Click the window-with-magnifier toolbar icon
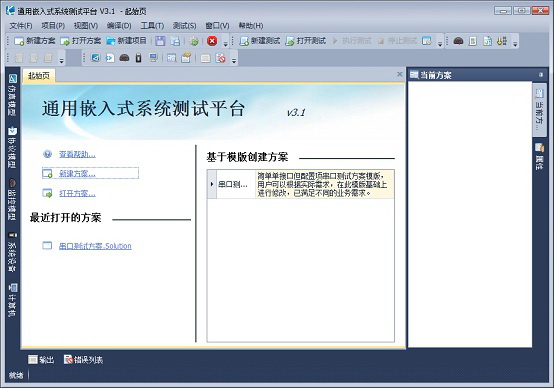 tap(172, 58)
